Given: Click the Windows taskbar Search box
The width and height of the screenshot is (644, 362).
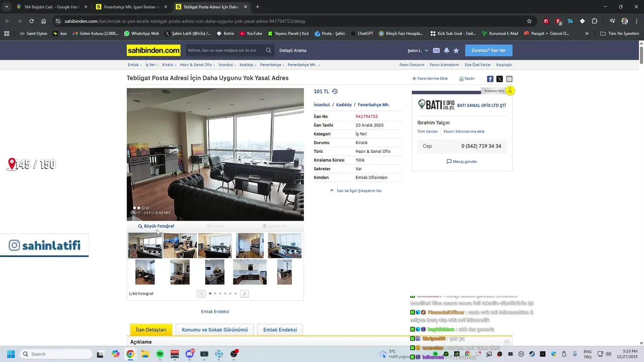Looking at the screenshot, I should (x=56, y=354).
